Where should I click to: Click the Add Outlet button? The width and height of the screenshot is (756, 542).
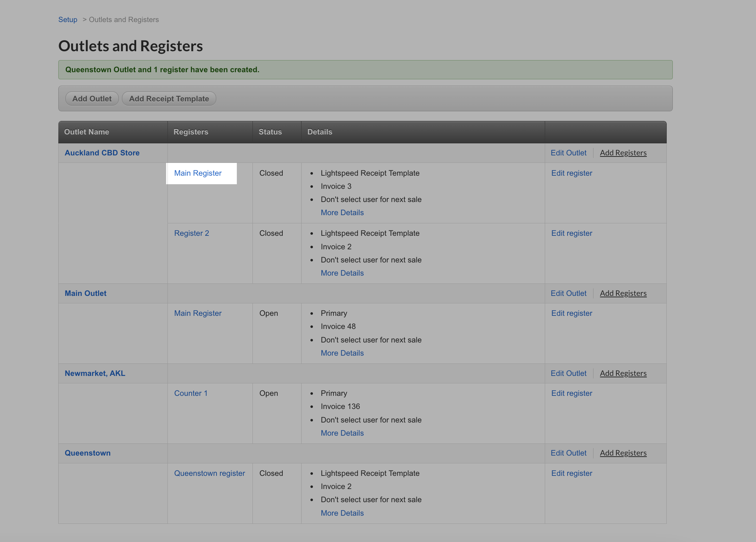pos(92,99)
